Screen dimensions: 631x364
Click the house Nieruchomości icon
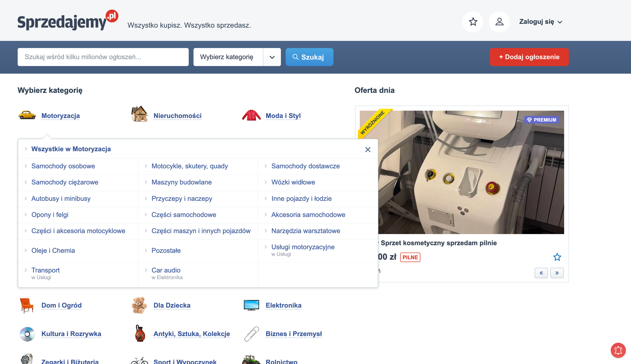(x=139, y=114)
